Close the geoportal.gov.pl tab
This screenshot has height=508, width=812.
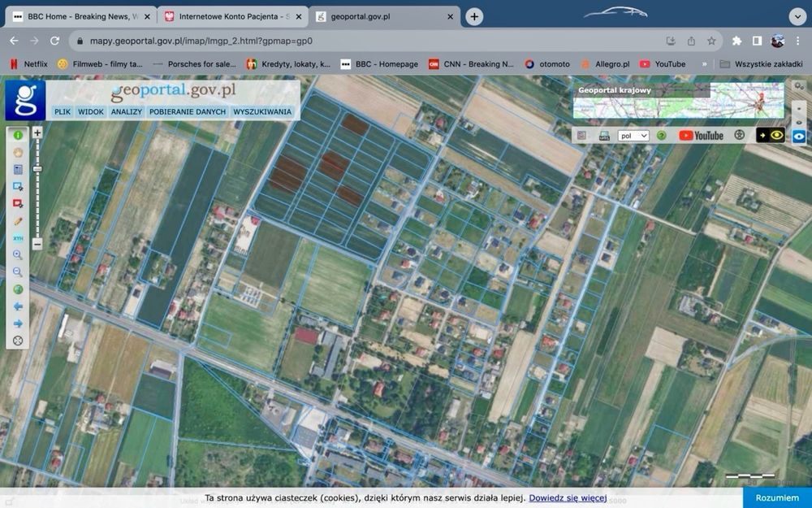(450, 16)
